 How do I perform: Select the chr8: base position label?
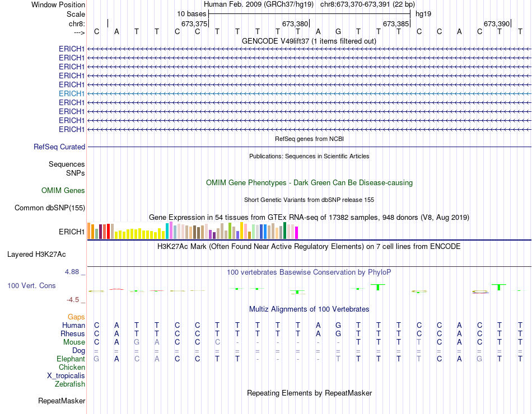coord(77,23)
